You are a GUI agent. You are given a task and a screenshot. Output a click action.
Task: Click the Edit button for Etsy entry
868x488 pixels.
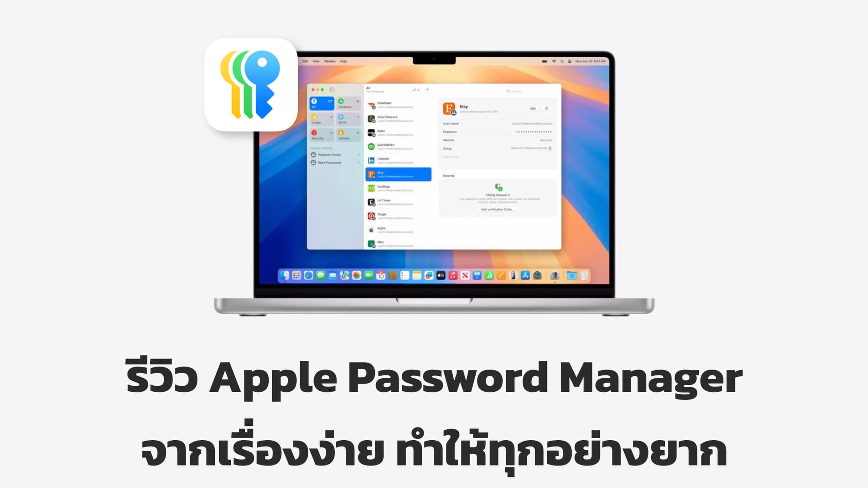point(533,108)
